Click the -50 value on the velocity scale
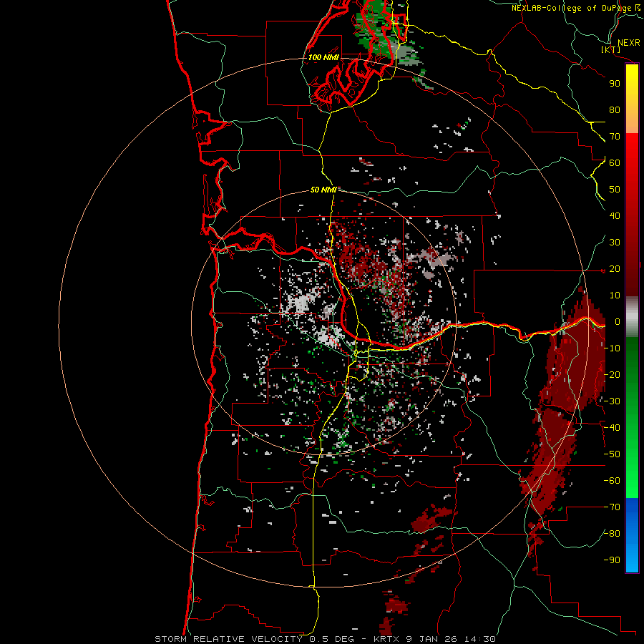The image size is (644, 644). click(612, 454)
